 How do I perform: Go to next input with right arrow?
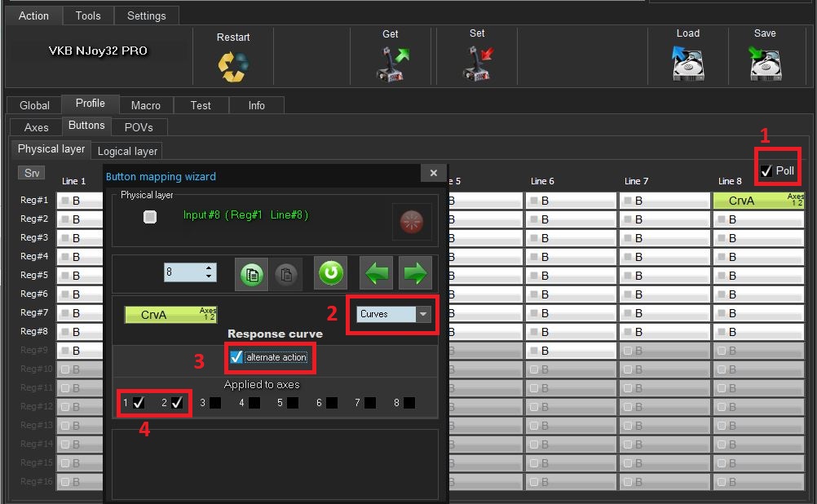tap(415, 274)
